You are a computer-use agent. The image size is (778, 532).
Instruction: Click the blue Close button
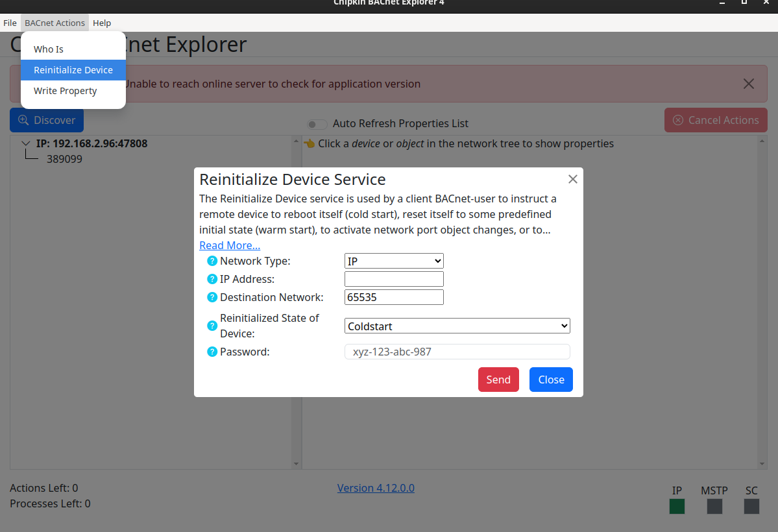[551, 380]
